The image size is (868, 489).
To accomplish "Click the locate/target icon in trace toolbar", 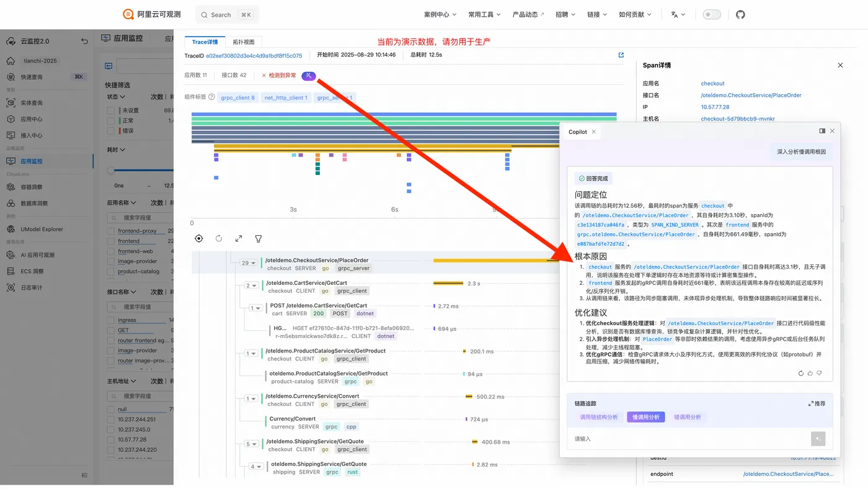I will [x=199, y=238].
